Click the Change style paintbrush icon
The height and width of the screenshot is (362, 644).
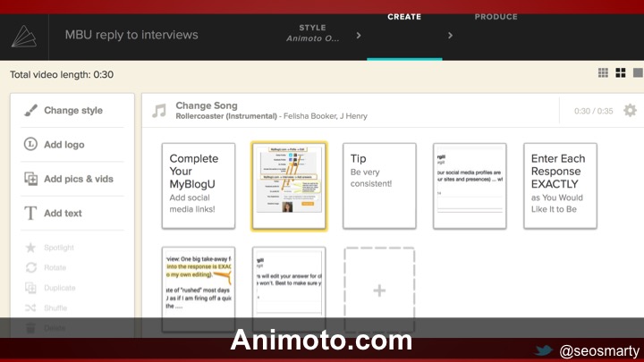tap(30, 111)
